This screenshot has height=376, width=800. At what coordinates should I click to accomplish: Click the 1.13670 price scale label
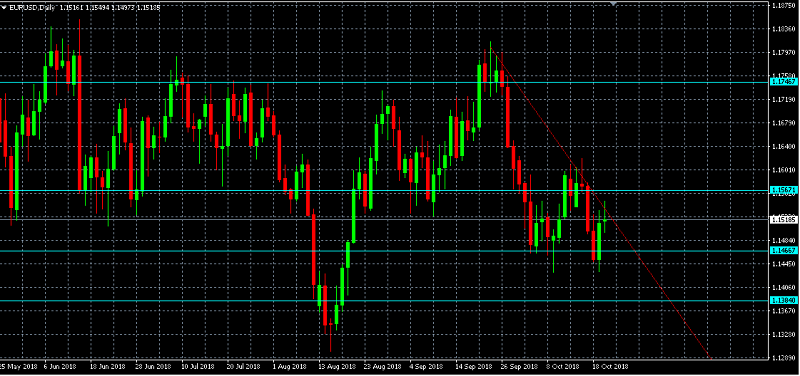[784, 311]
